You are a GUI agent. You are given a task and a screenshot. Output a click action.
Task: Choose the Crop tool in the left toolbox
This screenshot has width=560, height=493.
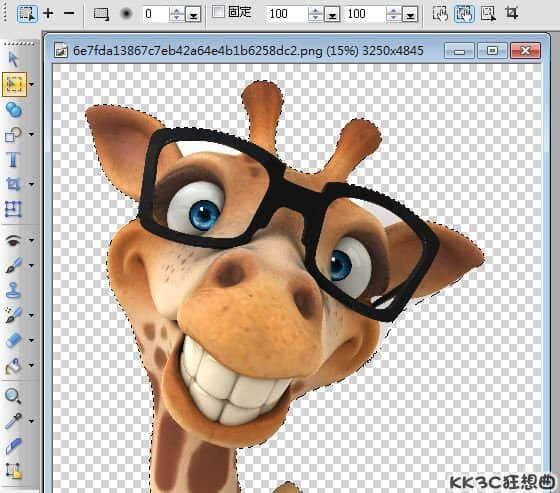tap(13, 184)
